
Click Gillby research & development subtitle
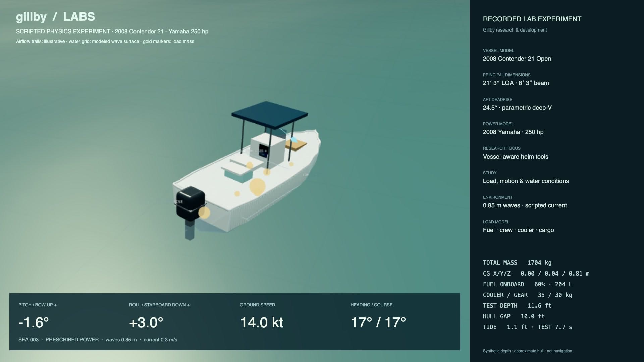(x=515, y=30)
